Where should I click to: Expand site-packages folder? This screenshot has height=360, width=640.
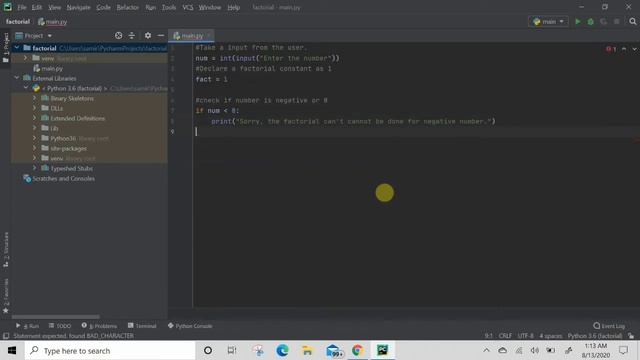click(x=35, y=148)
